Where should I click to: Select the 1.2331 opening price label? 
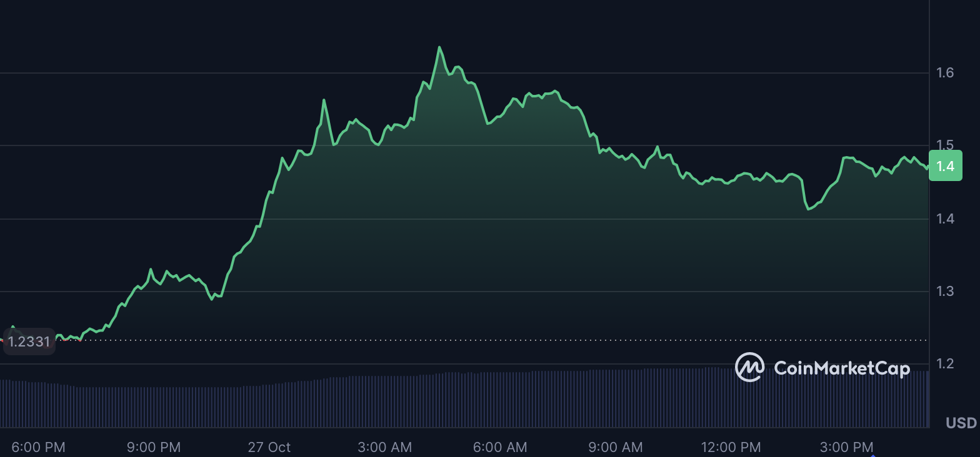coord(29,342)
